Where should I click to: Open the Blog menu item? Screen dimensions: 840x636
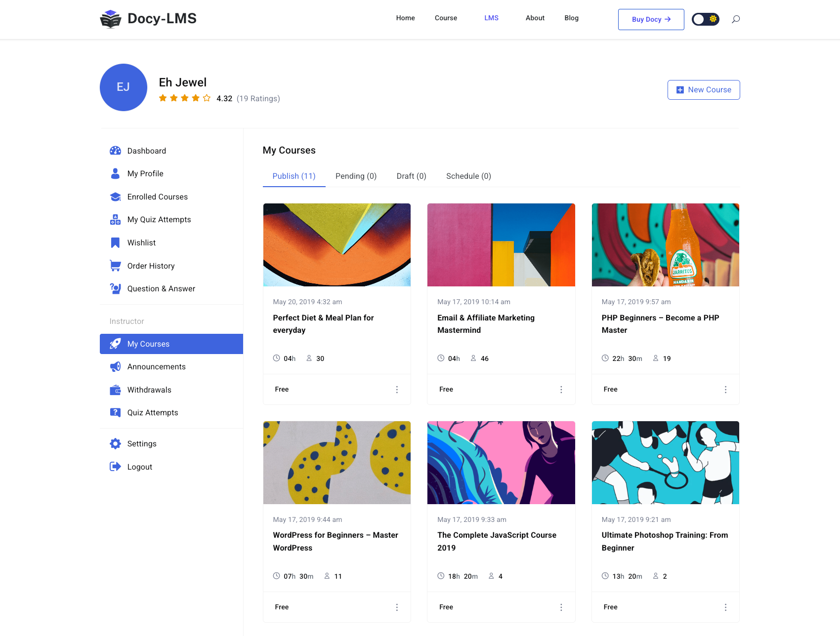click(x=571, y=18)
